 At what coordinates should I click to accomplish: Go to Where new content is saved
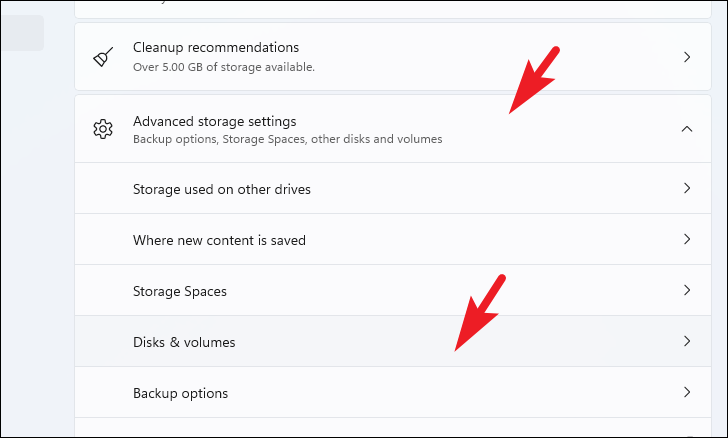[x=219, y=241]
